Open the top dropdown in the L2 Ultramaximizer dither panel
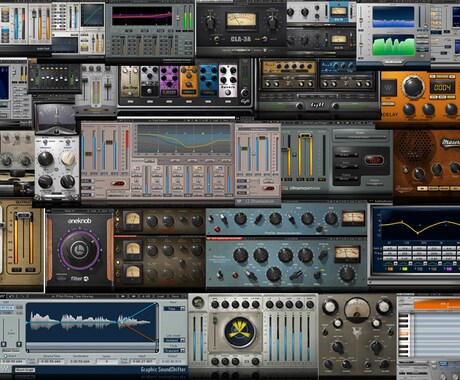The image size is (460, 380). 346,154
